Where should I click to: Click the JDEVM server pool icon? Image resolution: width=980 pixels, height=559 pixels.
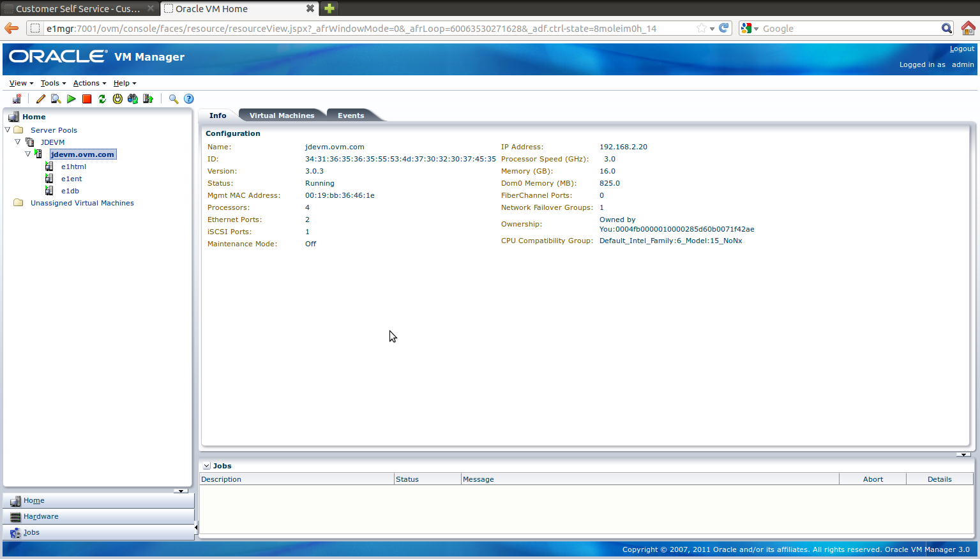tap(29, 142)
